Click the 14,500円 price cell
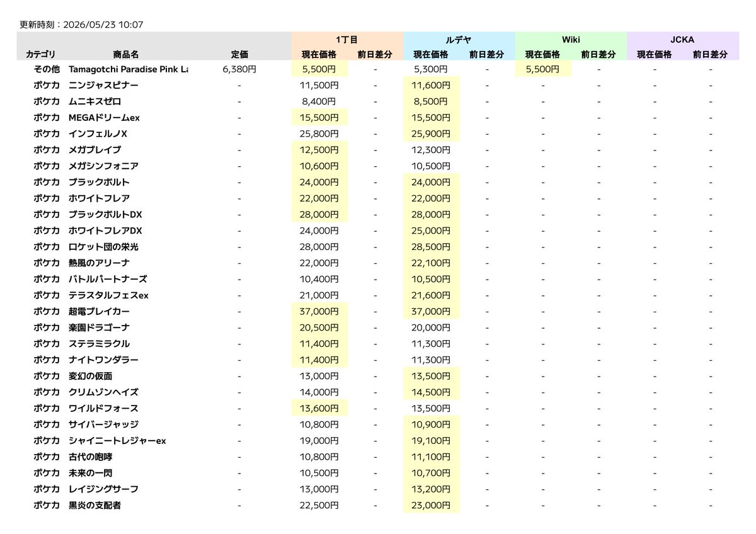 point(432,392)
